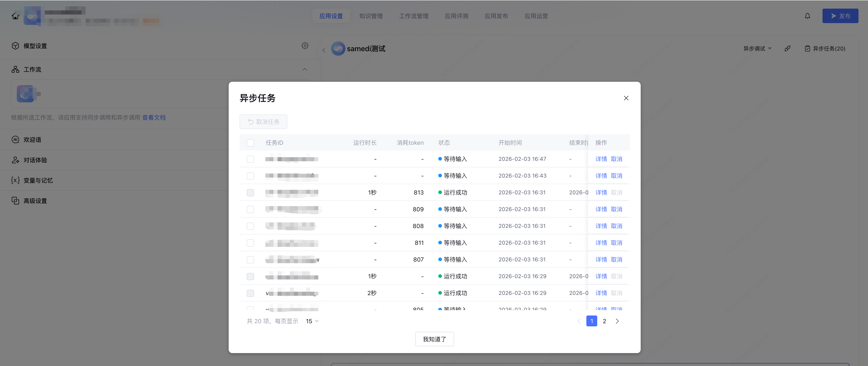Switch to 应用评测 tab

456,16
